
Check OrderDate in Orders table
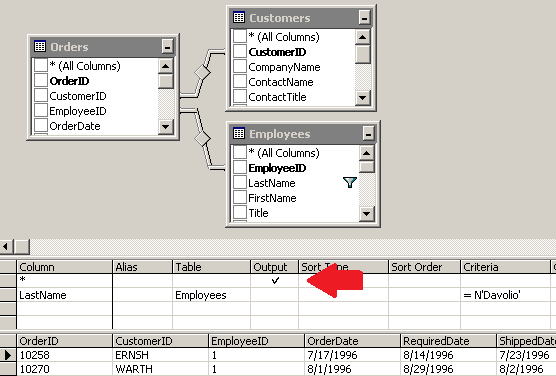pos(41,126)
